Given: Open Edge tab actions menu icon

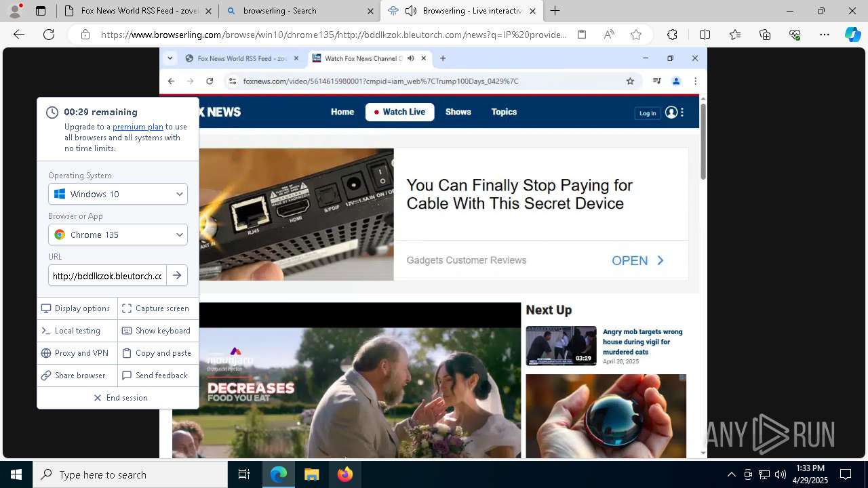Looking at the screenshot, I should (41, 11).
